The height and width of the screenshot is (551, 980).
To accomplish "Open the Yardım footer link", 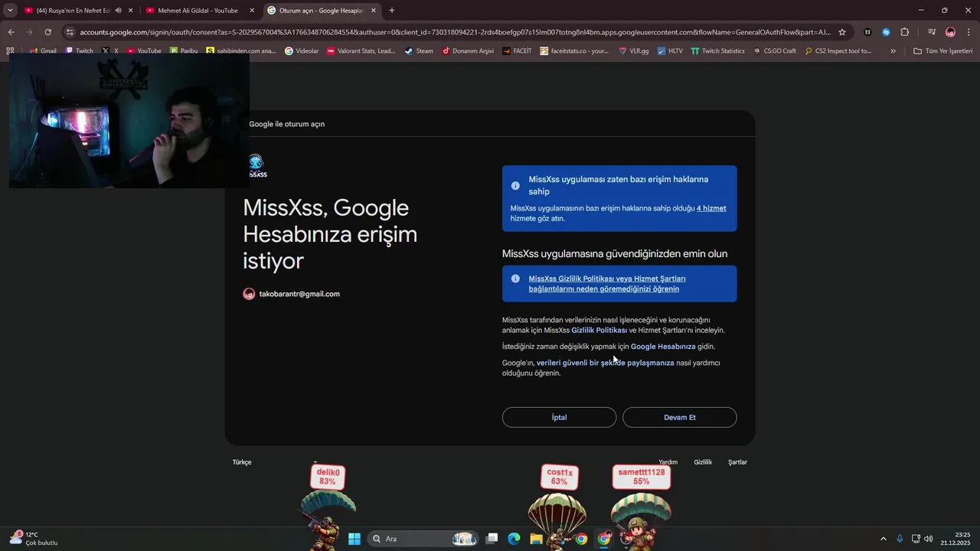I will tap(668, 462).
